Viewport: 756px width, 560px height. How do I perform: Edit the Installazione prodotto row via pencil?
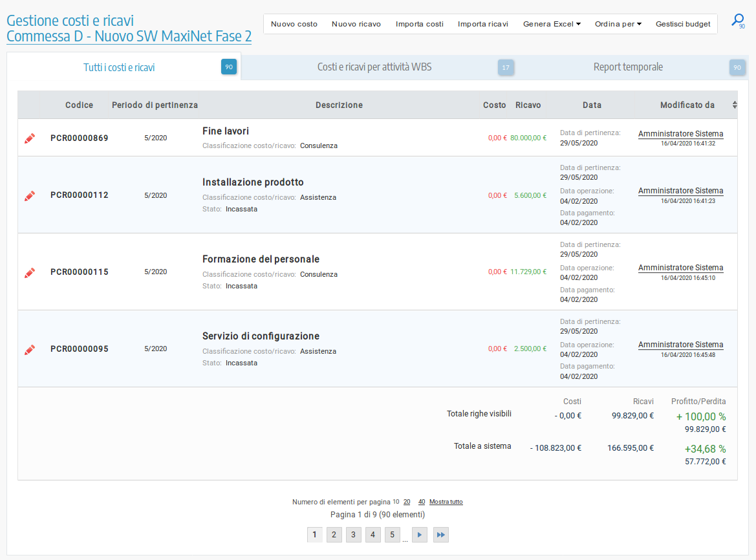(30, 195)
